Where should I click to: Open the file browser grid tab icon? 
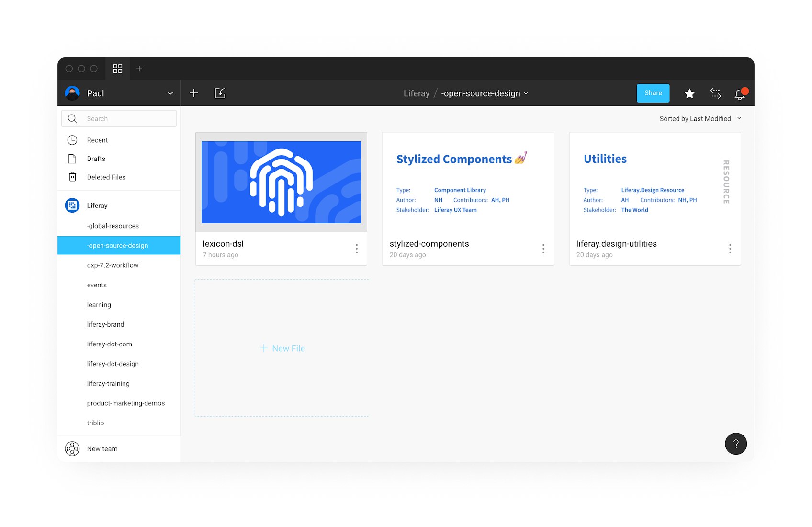tap(118, 69)
